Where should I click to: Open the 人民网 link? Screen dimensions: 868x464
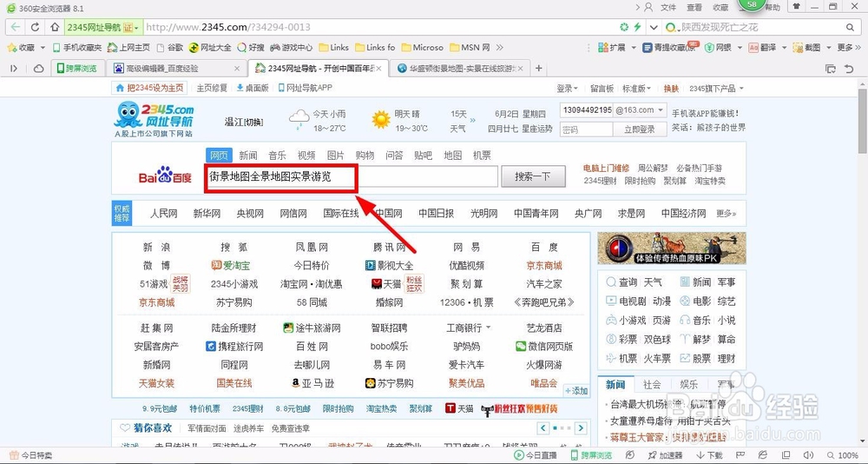tap(163, 214)
